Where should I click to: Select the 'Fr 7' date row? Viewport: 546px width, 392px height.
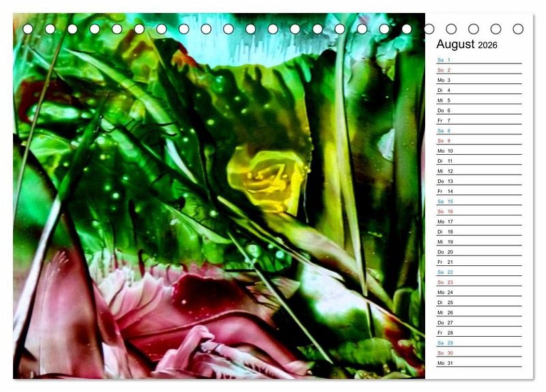point(479,121)
